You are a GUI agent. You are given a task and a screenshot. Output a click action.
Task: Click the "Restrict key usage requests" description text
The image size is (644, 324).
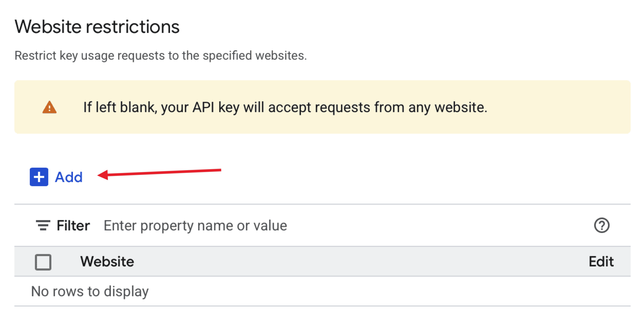[160, 56]
